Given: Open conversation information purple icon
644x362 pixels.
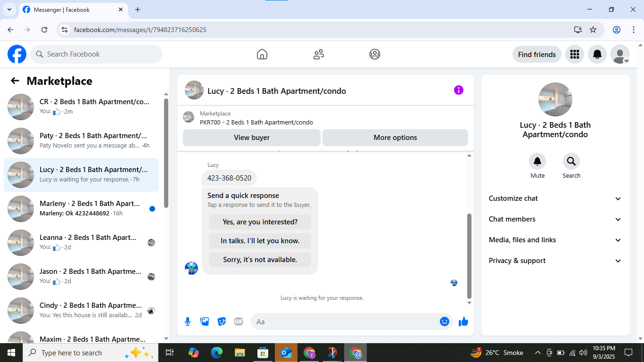Looking at the screenshot, I should point(459,90).
